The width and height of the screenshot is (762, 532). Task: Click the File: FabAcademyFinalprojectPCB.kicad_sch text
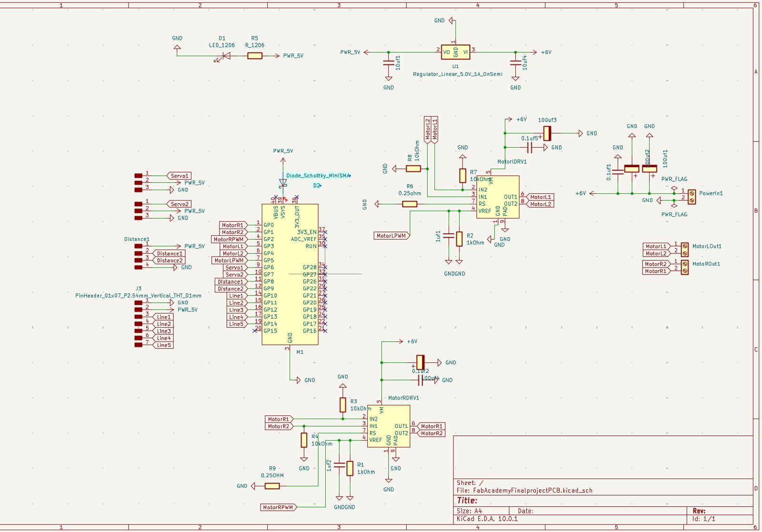(x=524, y=490)
